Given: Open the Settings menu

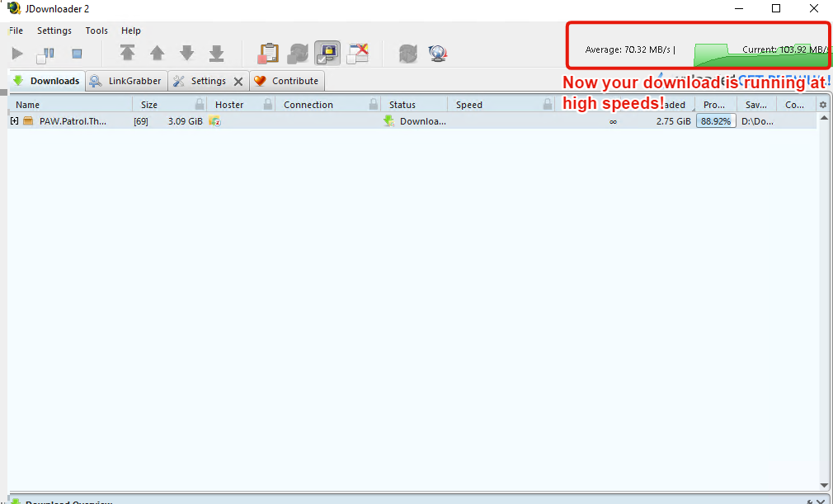Looking at the screenshot, I should (x=54, y=31).
